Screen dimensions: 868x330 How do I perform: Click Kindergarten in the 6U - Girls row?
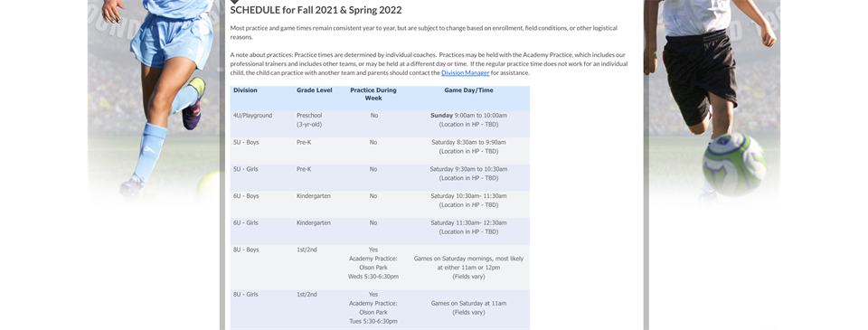click(x=314, y=222)
